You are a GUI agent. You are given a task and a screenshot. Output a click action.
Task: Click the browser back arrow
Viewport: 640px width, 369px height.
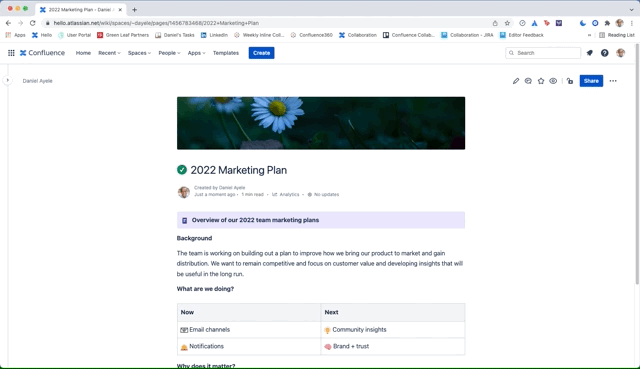click(8, 23)
